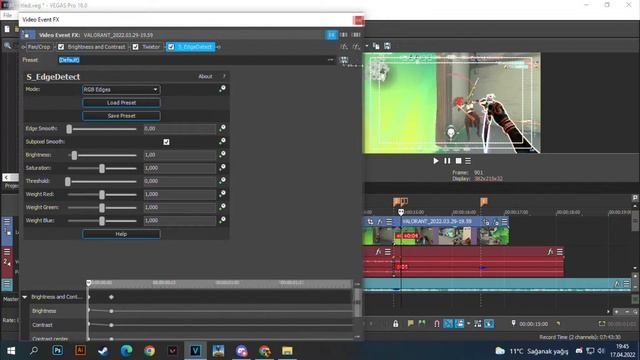Open the teal audio track hamburger menu
Image resolution: width=640 pixels, height=360 pixels.
pos(626,284)
